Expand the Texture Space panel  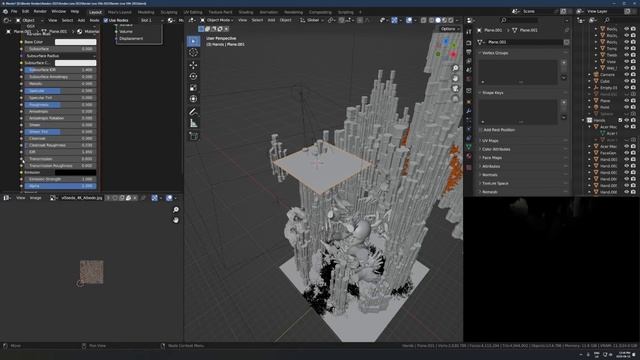click(x=495, y=184)
